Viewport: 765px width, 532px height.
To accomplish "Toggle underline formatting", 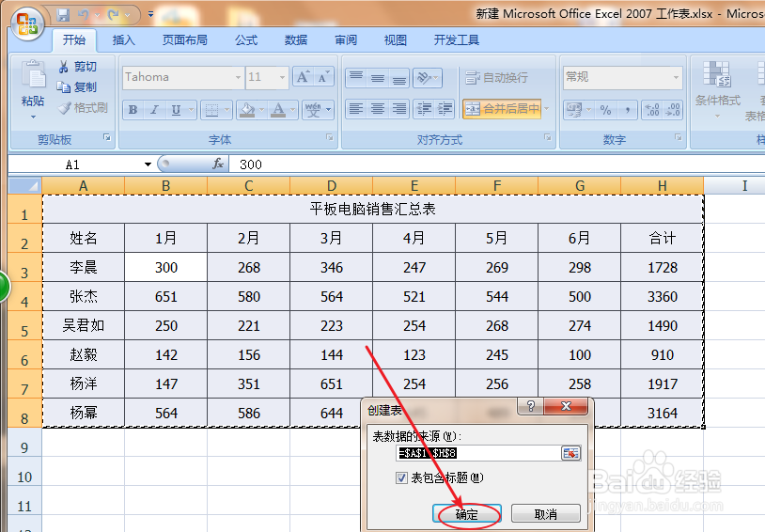I will (176, 110).
